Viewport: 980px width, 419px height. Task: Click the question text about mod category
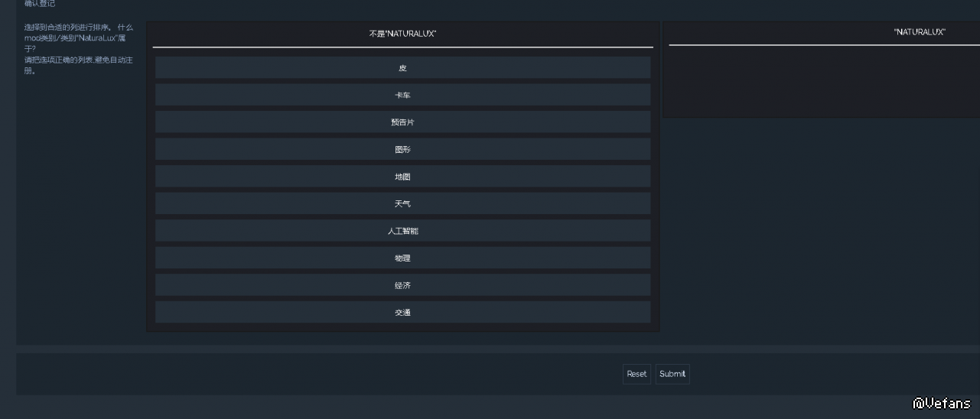pyautogui.click(x=77, y=37)
